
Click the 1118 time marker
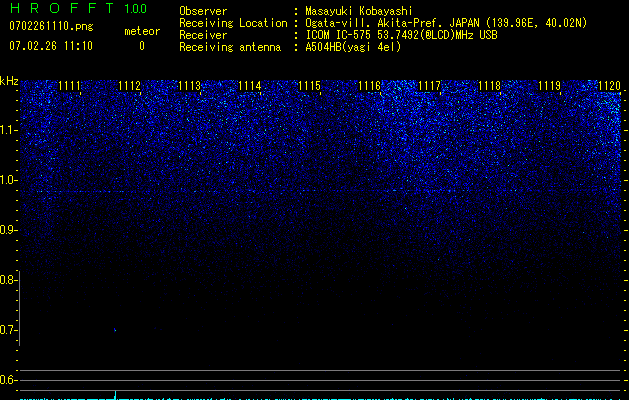[x=489, y=86]
